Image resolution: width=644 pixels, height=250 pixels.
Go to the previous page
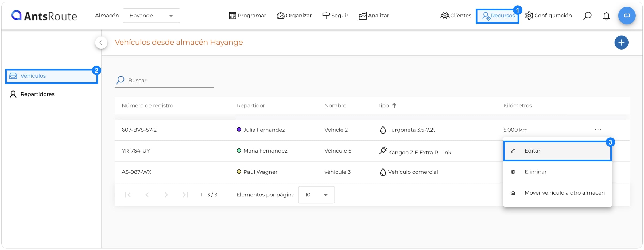(147, 195)
